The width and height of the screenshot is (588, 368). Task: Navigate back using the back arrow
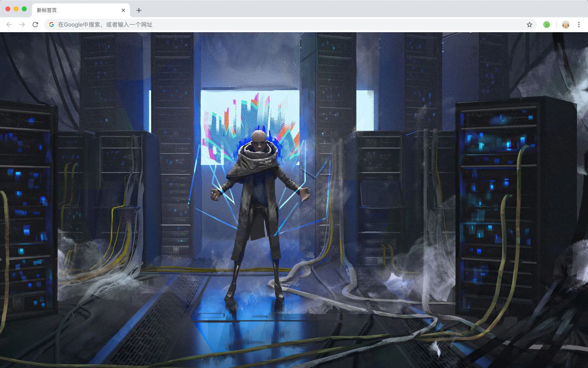point(9,24)
